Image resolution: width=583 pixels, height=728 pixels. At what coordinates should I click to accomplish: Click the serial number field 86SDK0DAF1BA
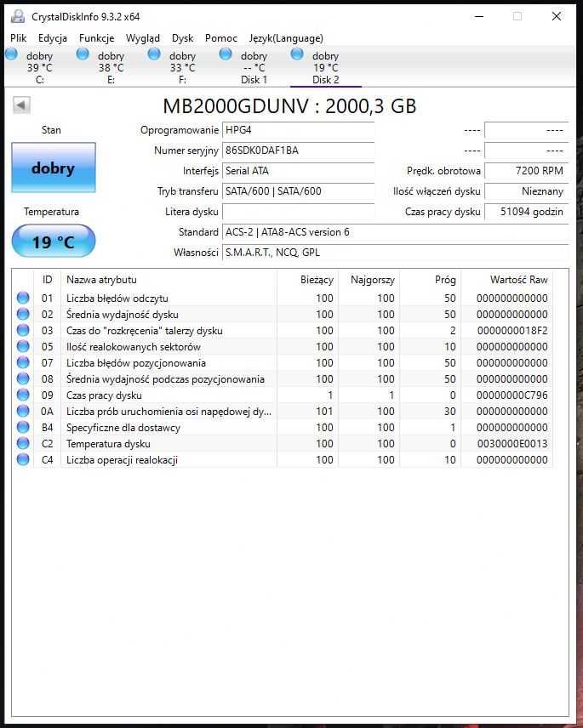tap(298, 151)
